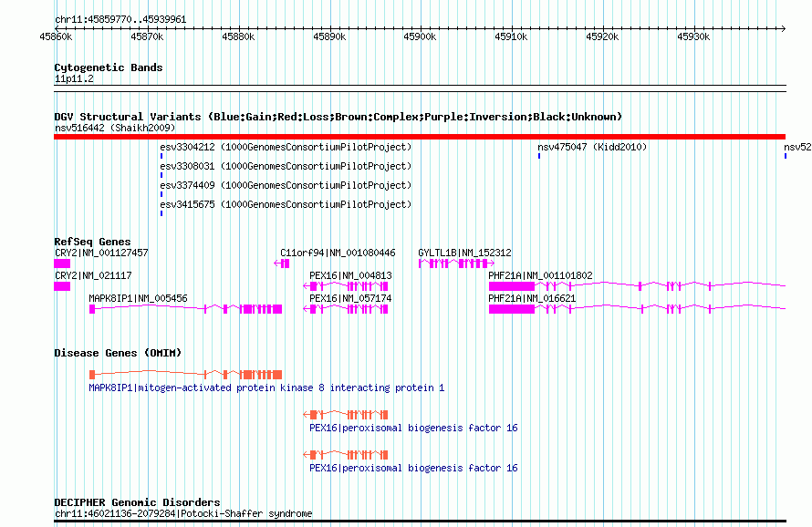Open the CRY2|NM_021117 transcript label

93,275
